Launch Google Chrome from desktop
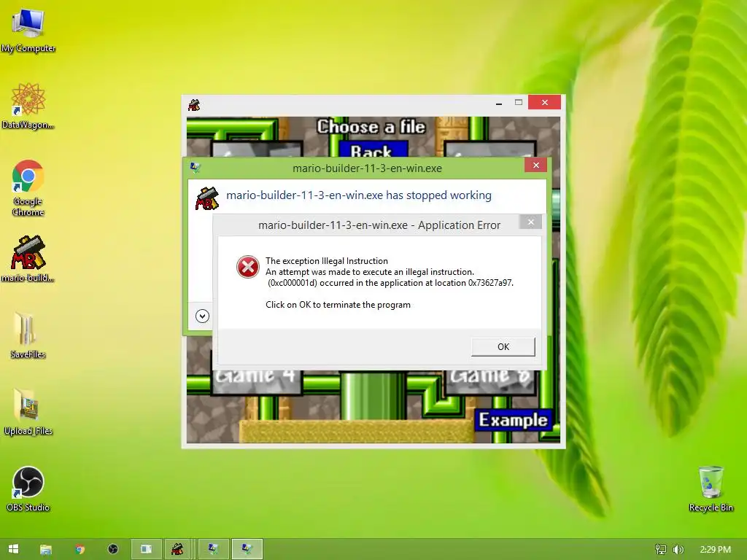 click(x=28, y=187)
